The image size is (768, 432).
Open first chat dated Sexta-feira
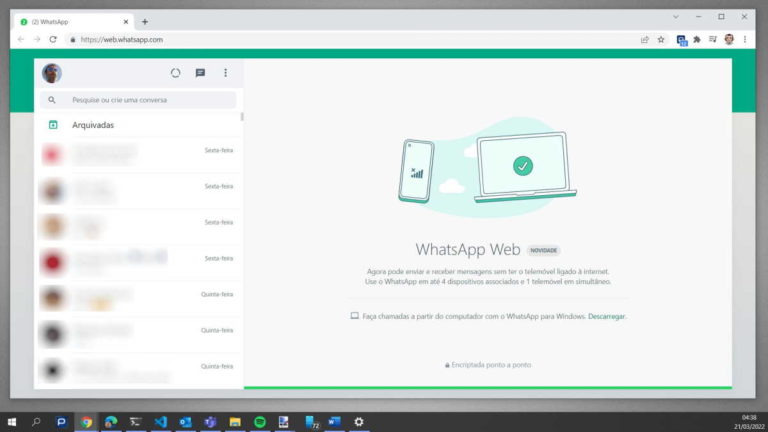(138, 155)
